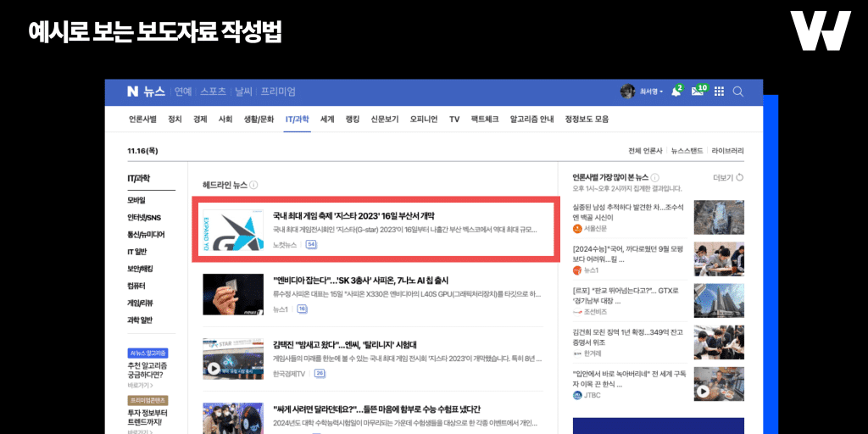Image resolution: width=868 pixels, height=434 pixels.
Task: Open the 지스타 2023 부산서 개막 headline
Action: (x=353, y=216)
